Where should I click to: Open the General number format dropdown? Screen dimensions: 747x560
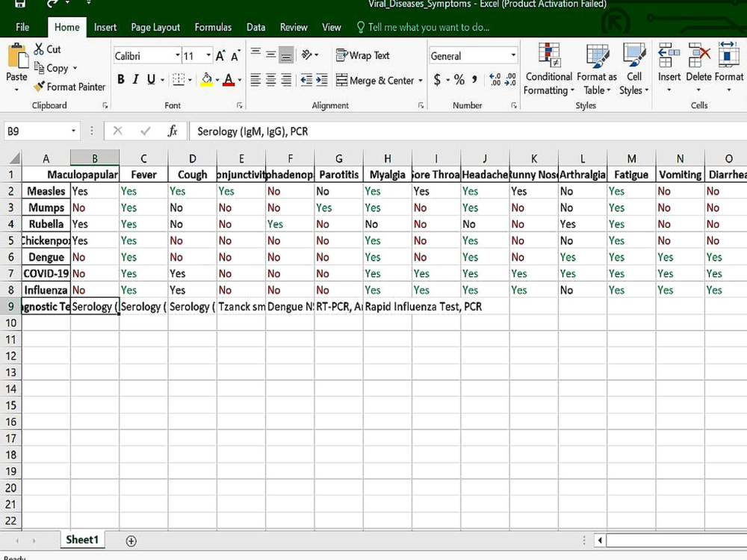[x=513, y=55]
